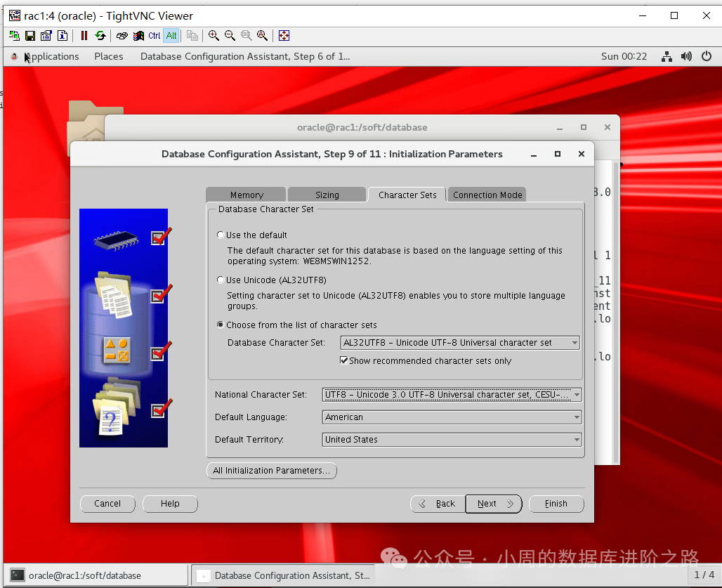Image resolution: width=722 pixels, height=588 pixels.
Task: Click the file folder step image
Action: 114,295
